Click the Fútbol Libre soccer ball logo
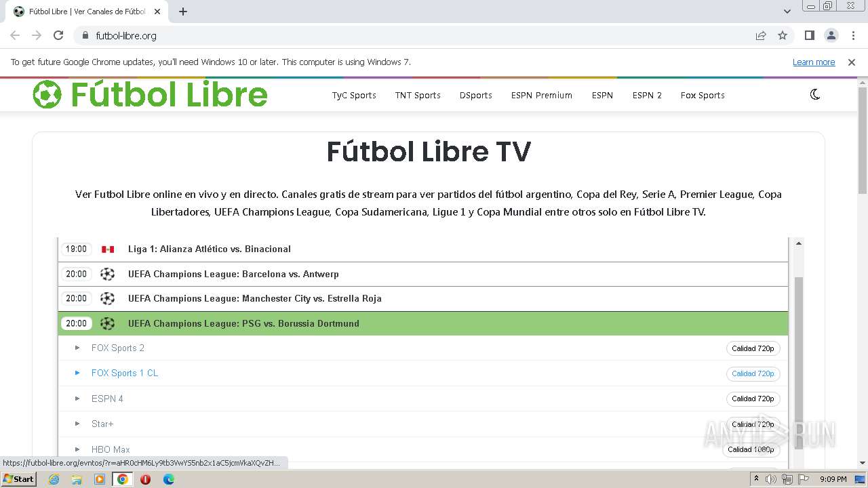 [x=47, y=94]
